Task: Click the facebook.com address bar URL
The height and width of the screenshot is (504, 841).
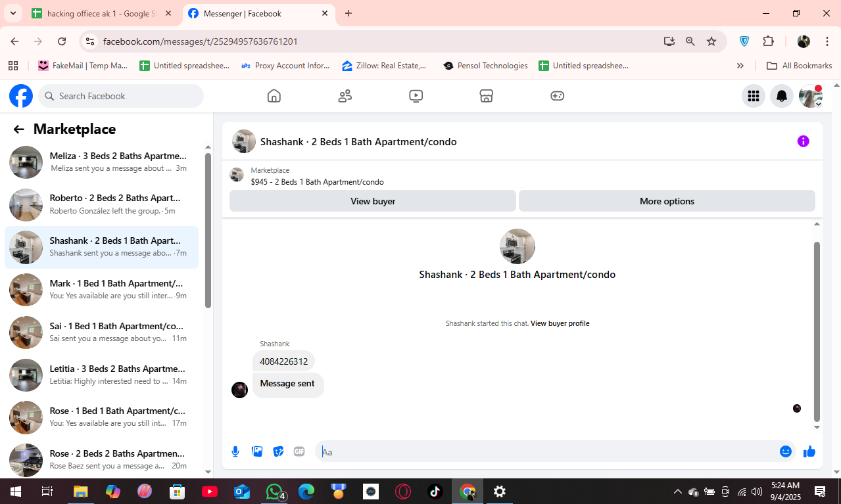Action: coord(201,41)
